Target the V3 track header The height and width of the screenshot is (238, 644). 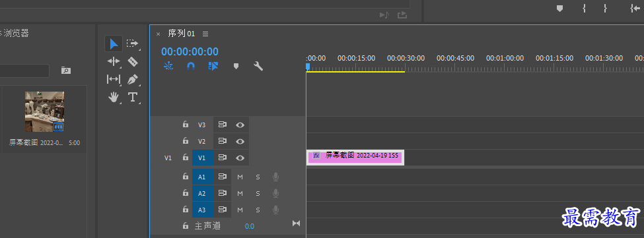[201, 125]
